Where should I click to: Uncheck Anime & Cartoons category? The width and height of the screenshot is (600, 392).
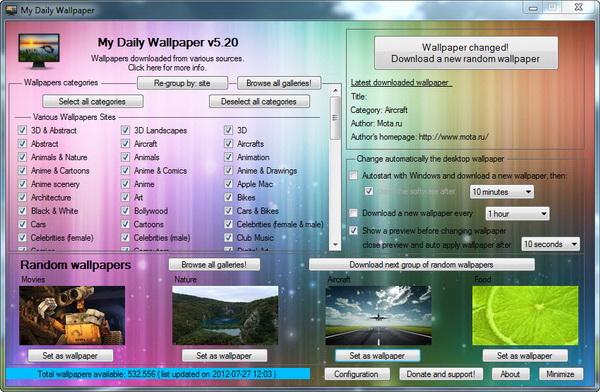(x=23, y=170)
